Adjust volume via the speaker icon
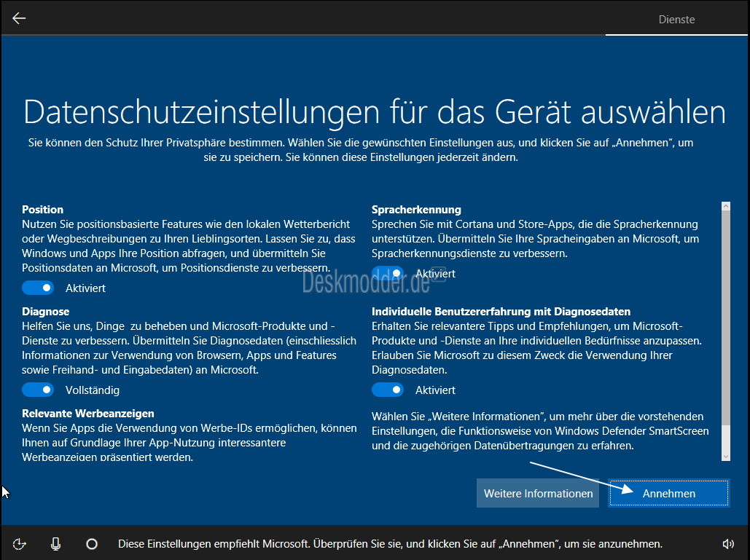 click(727, 544)
